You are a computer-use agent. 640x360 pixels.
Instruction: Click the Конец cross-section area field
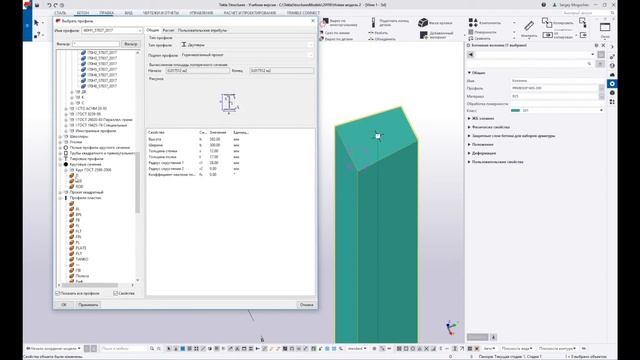coord(282,71)
